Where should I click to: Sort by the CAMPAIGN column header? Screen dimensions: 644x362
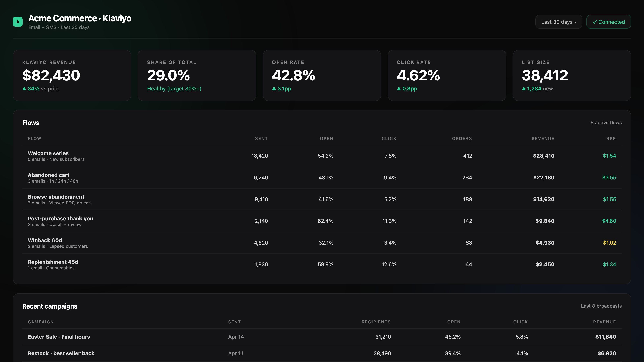(41, 322)
